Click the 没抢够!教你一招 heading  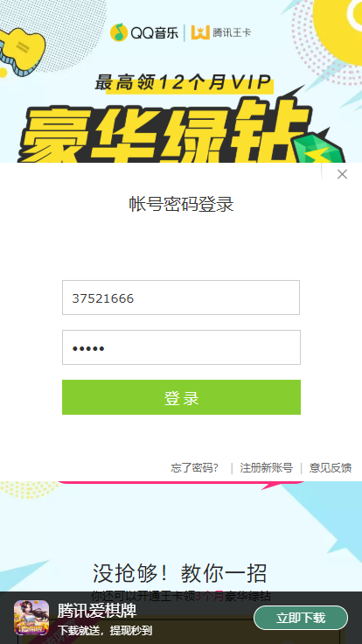180,573
